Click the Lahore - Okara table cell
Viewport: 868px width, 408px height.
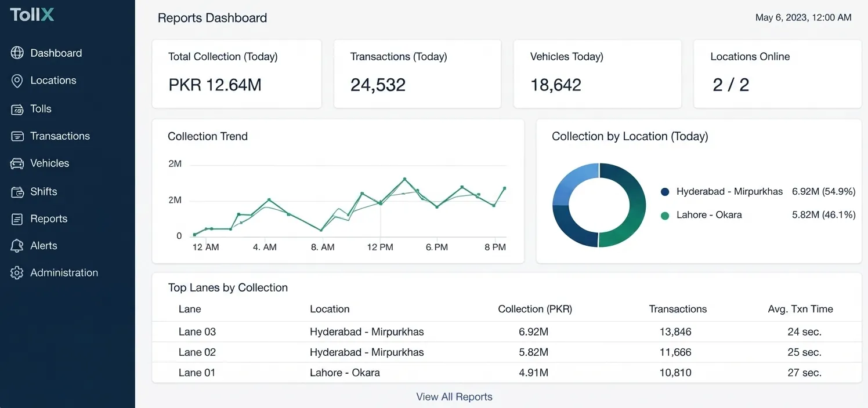click(x=345, y=373)
